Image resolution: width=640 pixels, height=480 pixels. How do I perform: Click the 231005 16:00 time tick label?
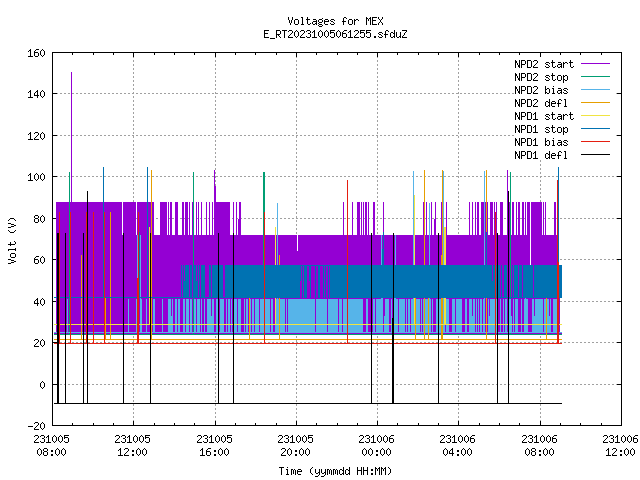click(x=214, y=445)
